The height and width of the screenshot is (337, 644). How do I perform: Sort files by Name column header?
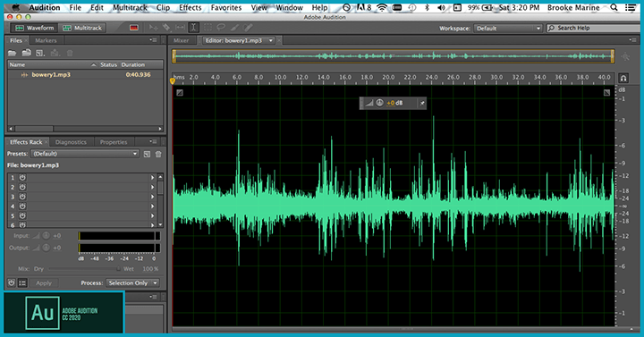[53, 64]
